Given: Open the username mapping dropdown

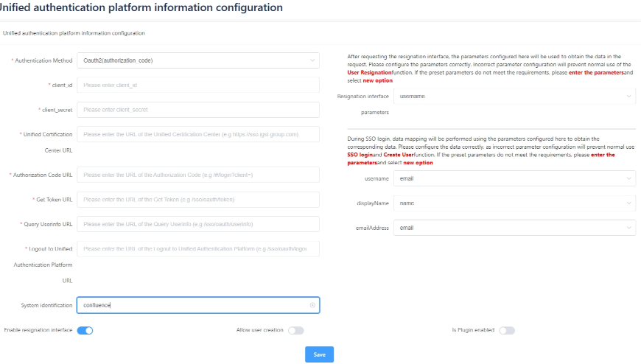Looking at the screenshot, I should (514, 178).
